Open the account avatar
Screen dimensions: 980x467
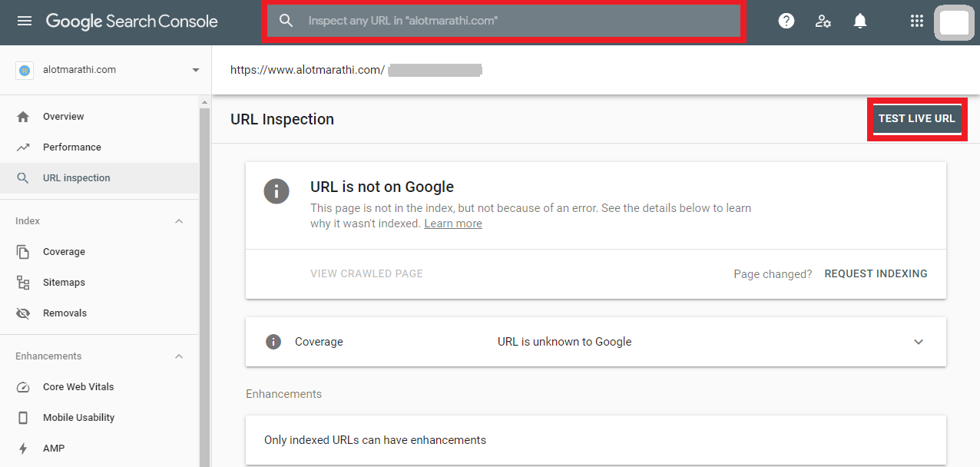click(x=954, y=22)
